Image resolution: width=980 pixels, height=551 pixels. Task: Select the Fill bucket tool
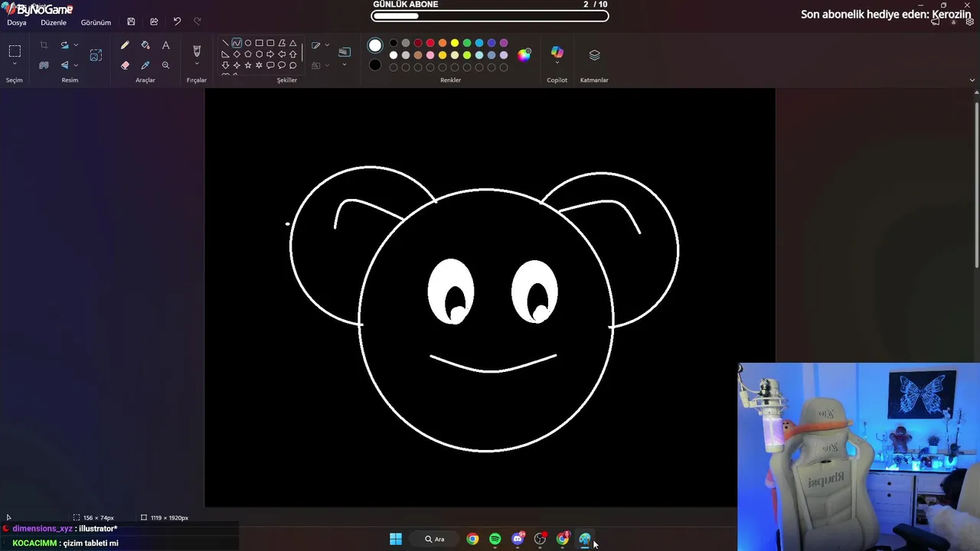point(145,46)
